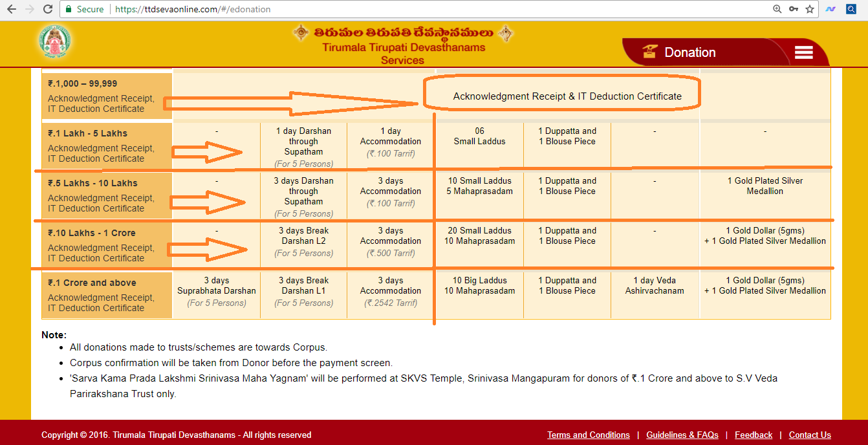The width and height of the screenshot is (868, 445).
Task: Open the Feedback footer link
Action: [754, 435]
